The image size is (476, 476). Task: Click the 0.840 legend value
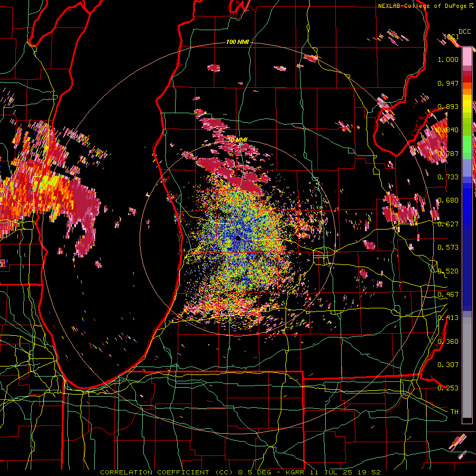tap(448, 130)
